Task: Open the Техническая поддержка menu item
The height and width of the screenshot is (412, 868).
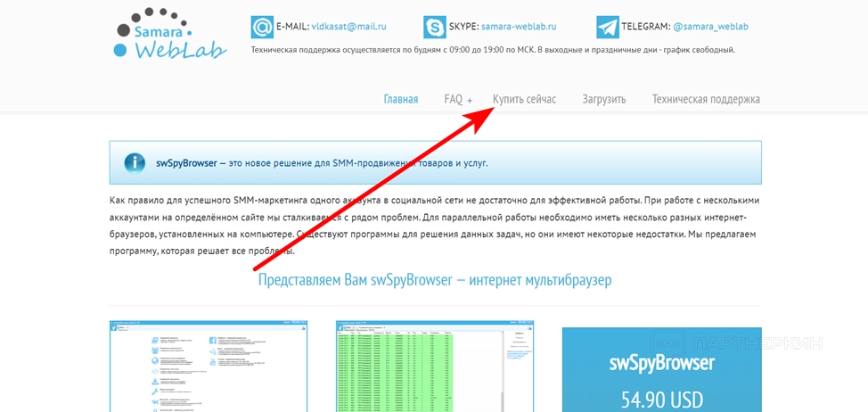Action: (706, 99)
